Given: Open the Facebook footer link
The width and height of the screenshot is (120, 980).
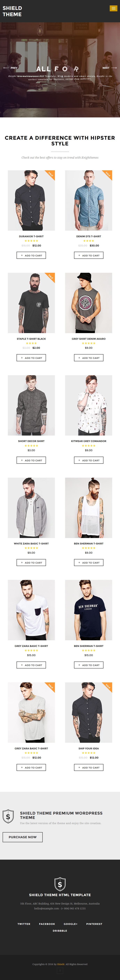Looking at the screenshot, I should click(x=47, y=924).
